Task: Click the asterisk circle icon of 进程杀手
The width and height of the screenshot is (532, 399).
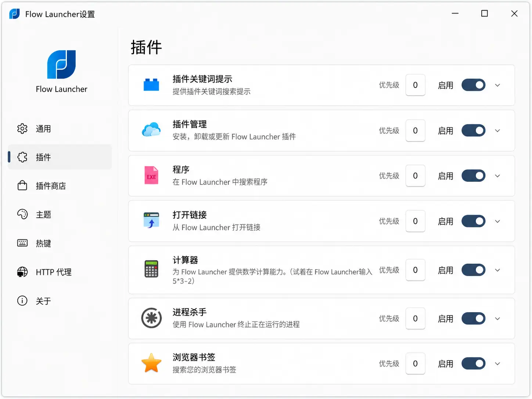Action: [151, 318]
